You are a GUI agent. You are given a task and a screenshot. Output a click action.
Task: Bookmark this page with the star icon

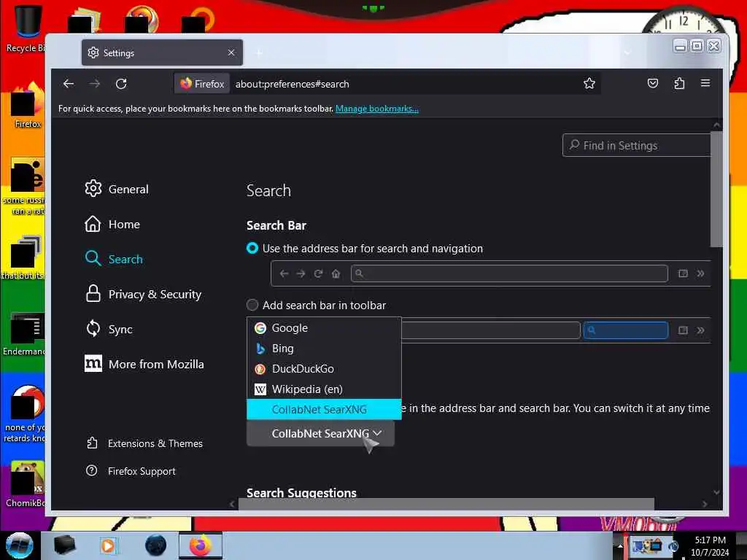tap(589, 84)
